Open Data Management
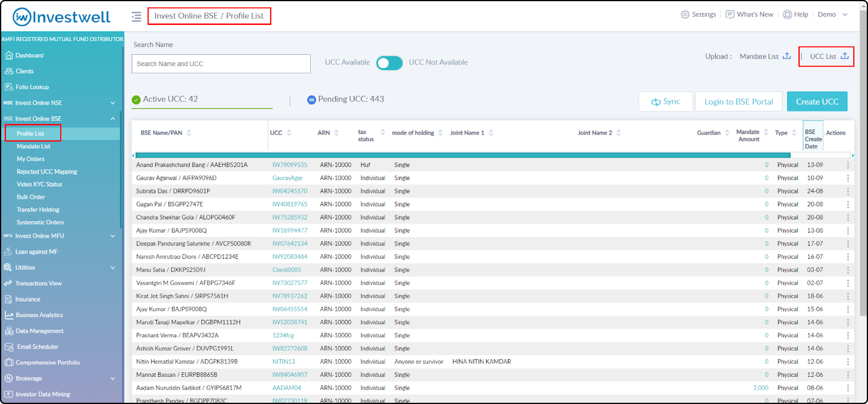 pyautogui.click(x=39, y=331)
